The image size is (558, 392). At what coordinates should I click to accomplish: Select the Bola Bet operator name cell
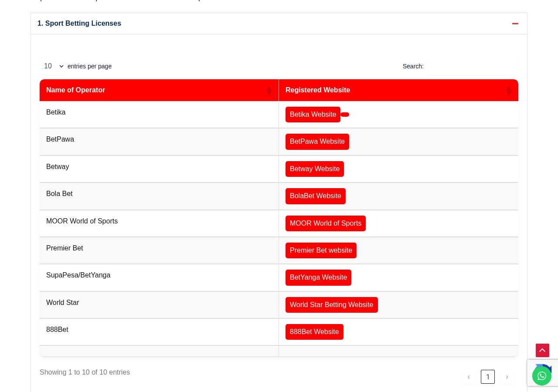coord(159,196)
